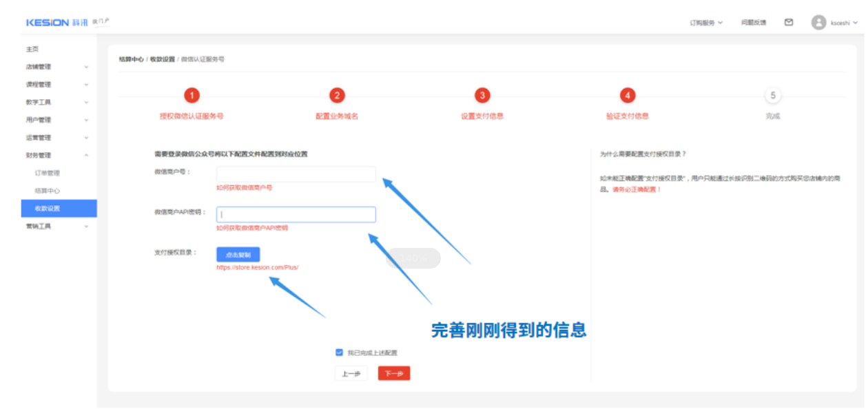Open the 订购服务 dropdown

tap(706, 23)
